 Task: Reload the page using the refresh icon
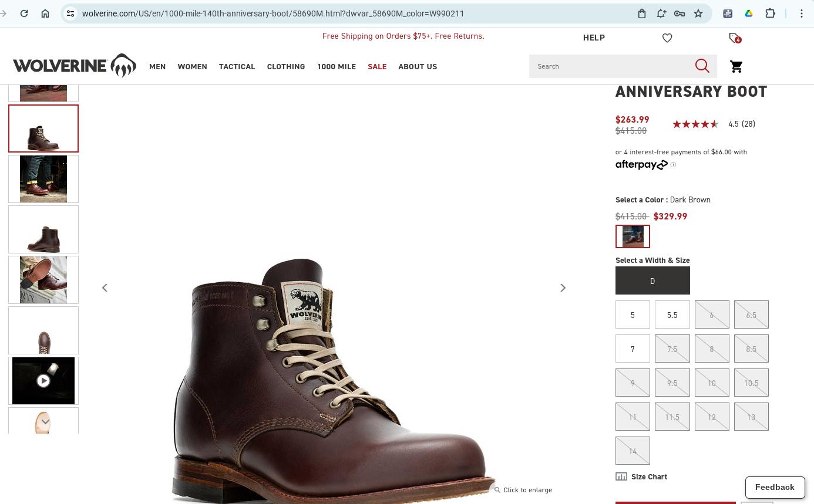pyautogui.click(x=24, y=13)
